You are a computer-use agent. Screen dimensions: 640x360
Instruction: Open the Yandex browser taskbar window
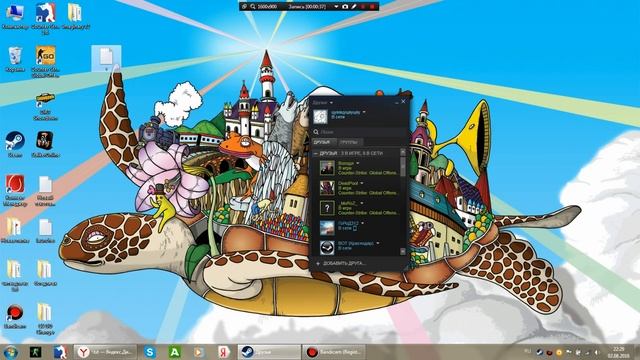(105, 352)
